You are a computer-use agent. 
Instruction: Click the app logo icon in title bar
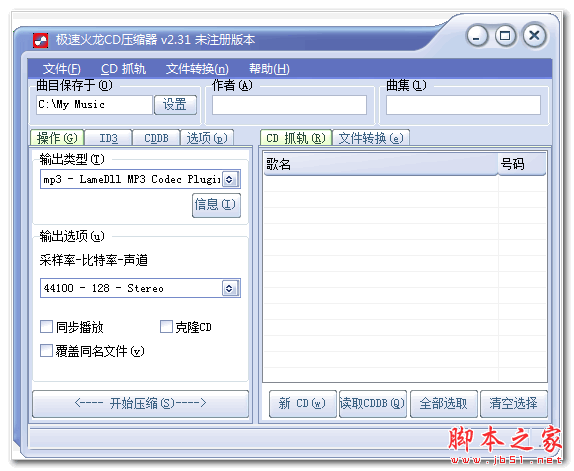40,40
